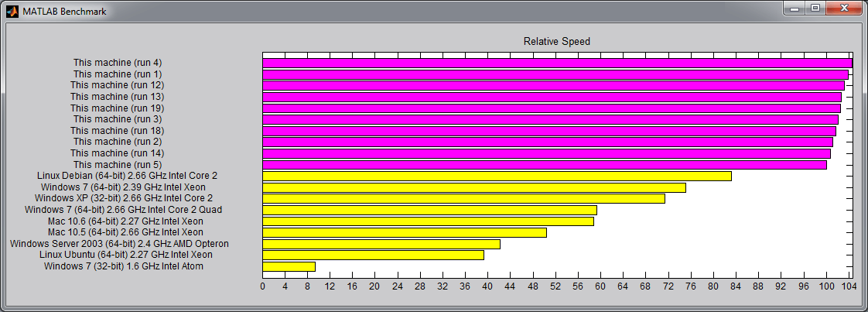The width and height of the screenshot is (868, 312).
Task: Click the x-axis tick label 100
Action: (x=826, y=286)
